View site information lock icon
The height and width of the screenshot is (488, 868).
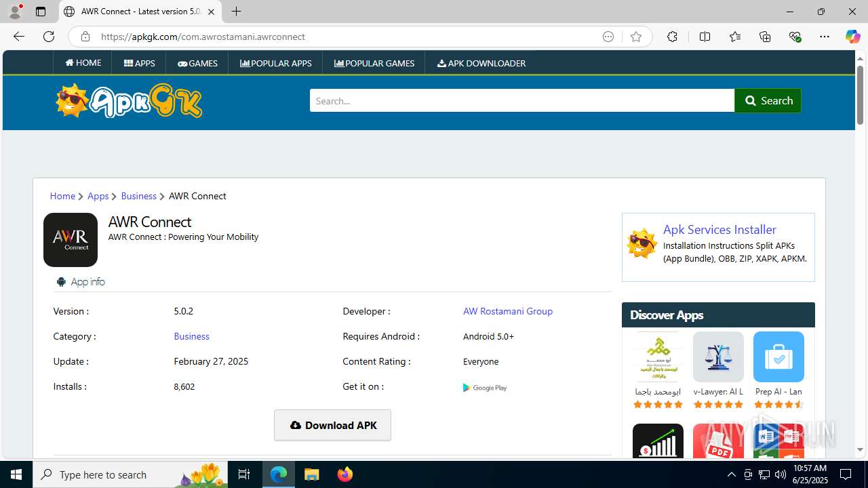tap(85, 37)
